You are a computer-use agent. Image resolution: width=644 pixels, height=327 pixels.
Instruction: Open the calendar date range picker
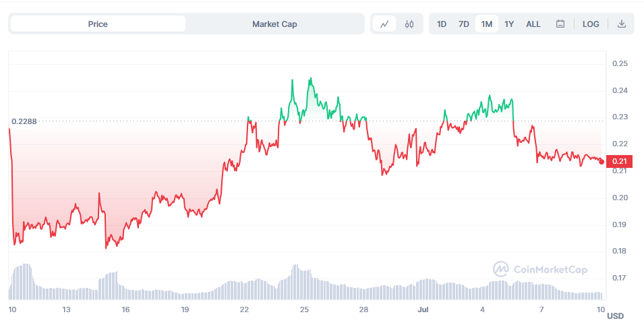(x=560, y=24)
